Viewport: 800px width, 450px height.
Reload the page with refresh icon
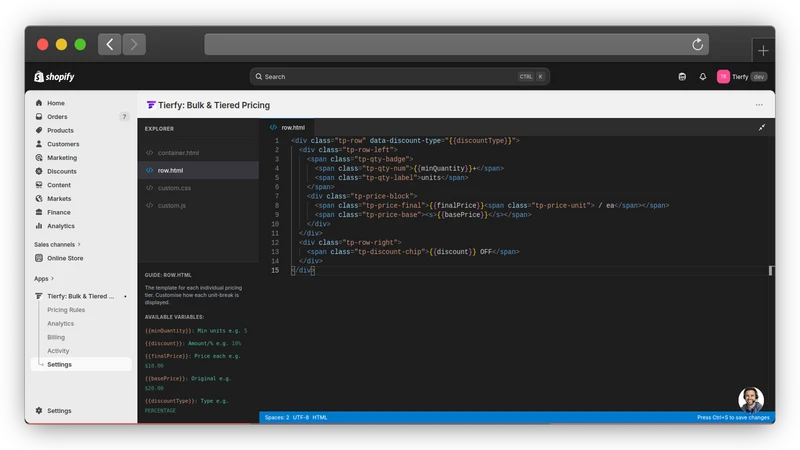pos(697,44)
